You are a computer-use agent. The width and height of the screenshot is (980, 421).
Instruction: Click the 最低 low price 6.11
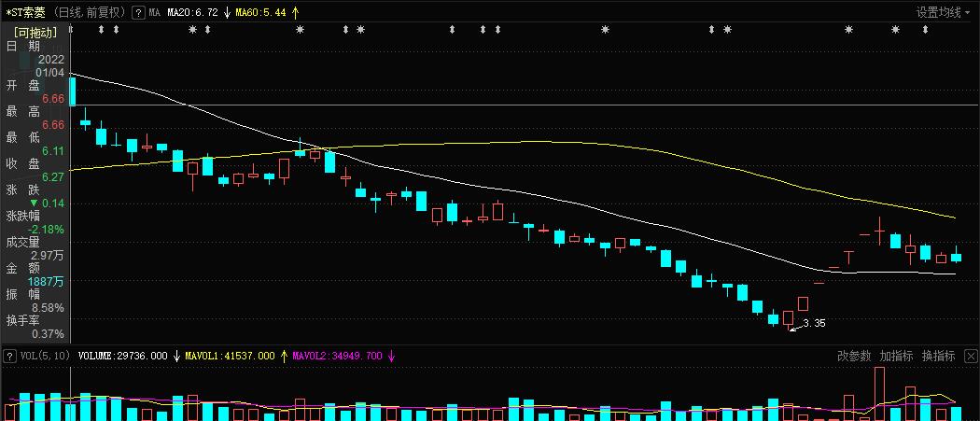[53, 151]
